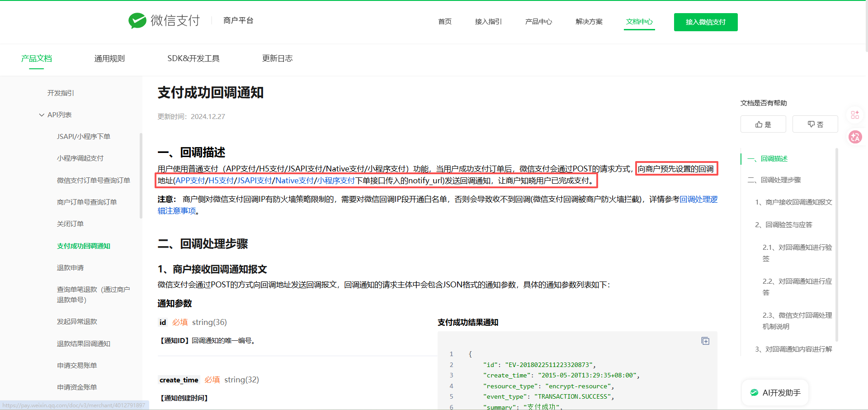Open 申请资金账单 in the sidebar
868x410 pixels.
click(x=77, y=387)
